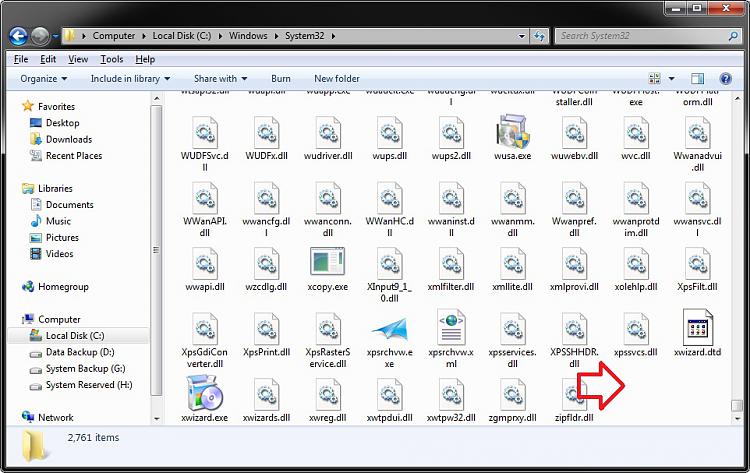Select the xwreg.dll file icon

(x=328, y=394)
